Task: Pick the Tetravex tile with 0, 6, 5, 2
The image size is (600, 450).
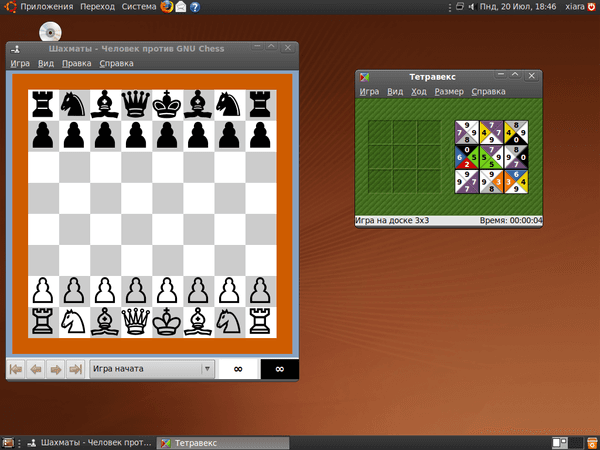Action: pos(467,157)
